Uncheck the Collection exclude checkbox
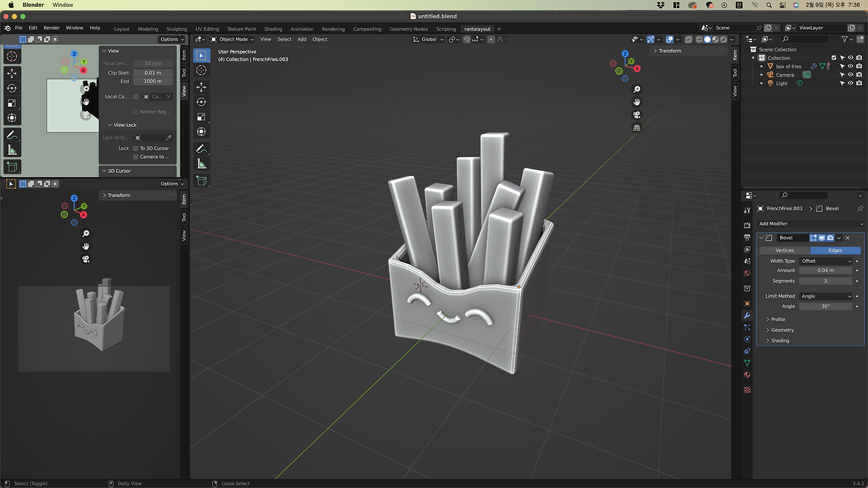 coord(834,58)
